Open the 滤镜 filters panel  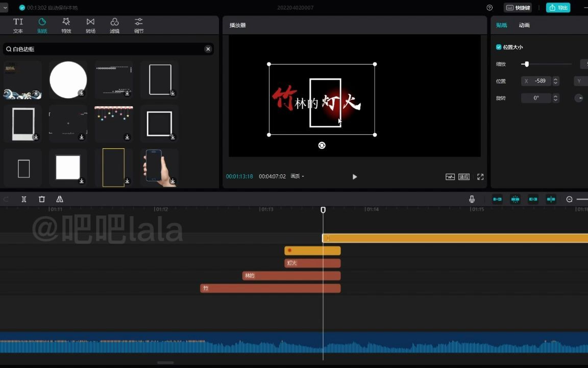click(x=114, y=25)
